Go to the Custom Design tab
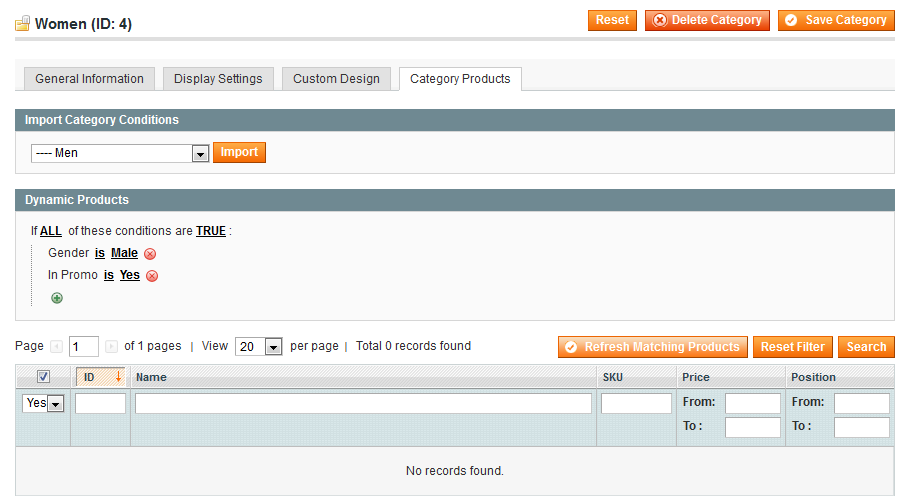Image resolution: width=902 pixels, height=503 pixels. tap(336, 79)
